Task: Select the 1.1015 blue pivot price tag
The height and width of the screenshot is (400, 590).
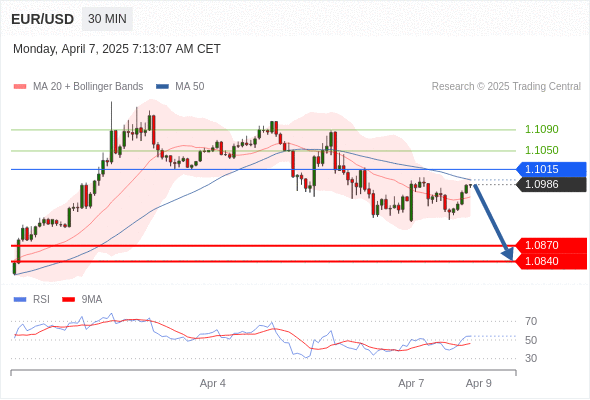Action: (x=551, y=169)
